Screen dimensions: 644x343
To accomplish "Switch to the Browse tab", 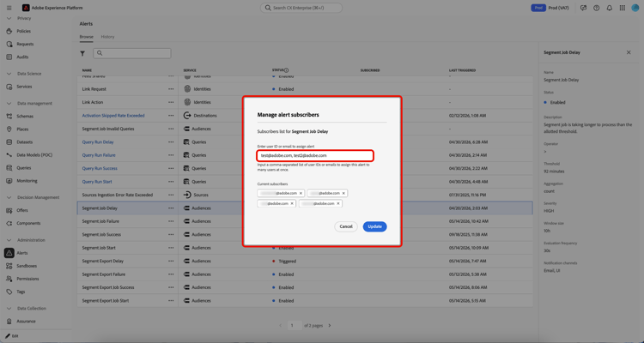I will (86, 37).
